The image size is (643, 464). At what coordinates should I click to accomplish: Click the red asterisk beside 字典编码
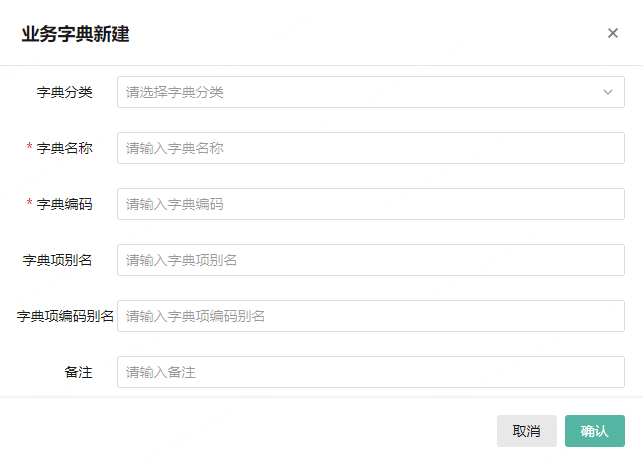30,204
